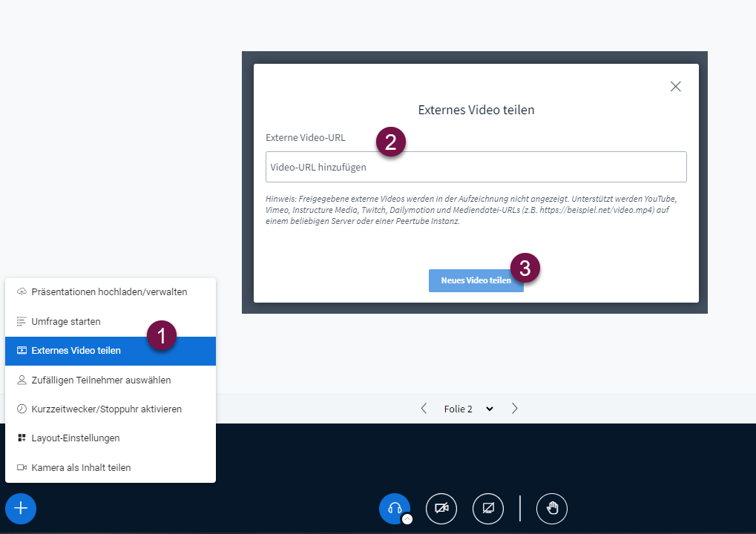Raise hand with the hand icon
This screenshot has height=534, width=756.
tap(552, 509)
